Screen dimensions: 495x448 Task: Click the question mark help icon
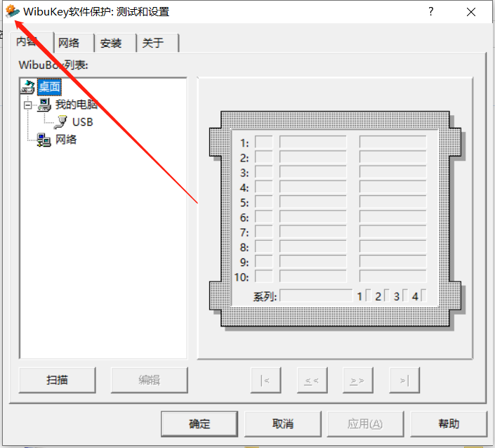tap(431, 12)
